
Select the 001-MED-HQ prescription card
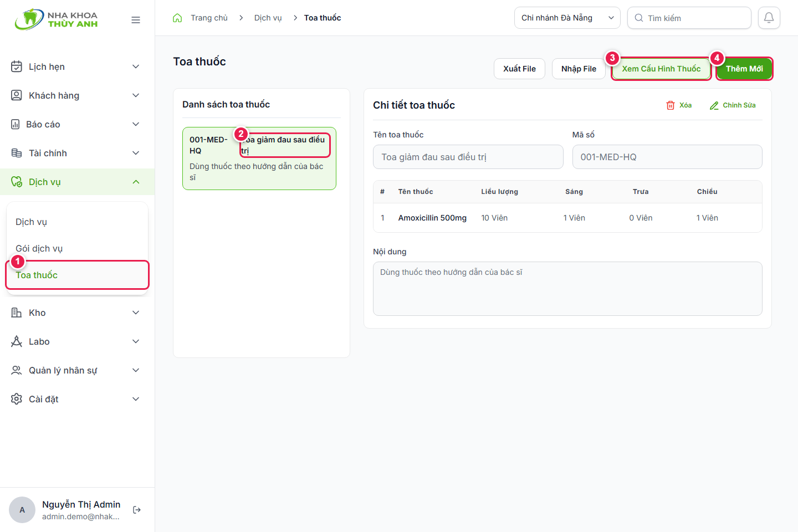[259, 158]
